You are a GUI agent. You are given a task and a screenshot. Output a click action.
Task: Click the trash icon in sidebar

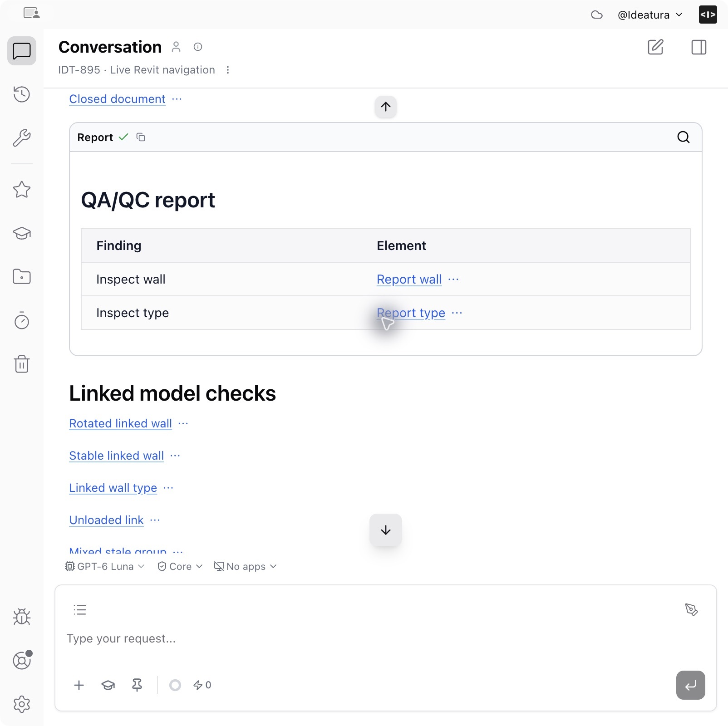pyautogui.click(x=21, y=364)
